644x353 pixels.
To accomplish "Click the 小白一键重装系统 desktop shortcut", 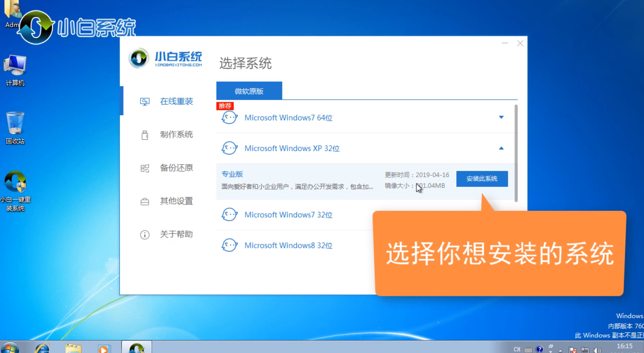I will click(x=15, y=192).
